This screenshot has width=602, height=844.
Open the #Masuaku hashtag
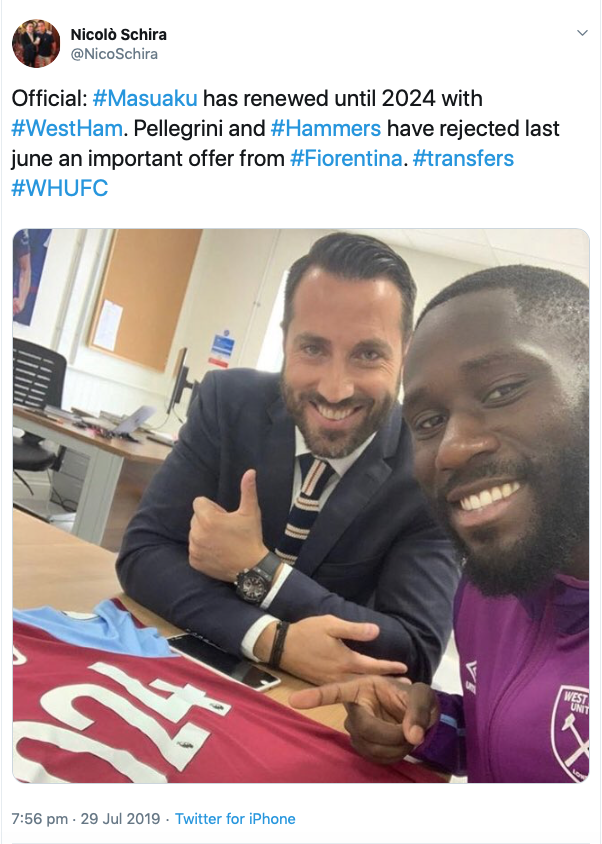(x=145, y=99)
